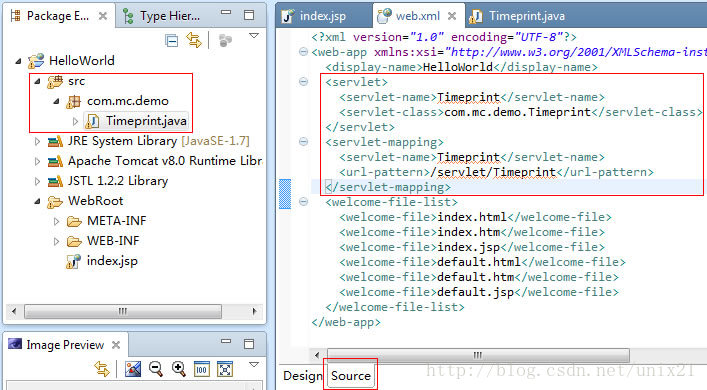Viewport: 707px width, 390px height.
Task: Expand the META-INF folder
Action: tap(56, 221)
